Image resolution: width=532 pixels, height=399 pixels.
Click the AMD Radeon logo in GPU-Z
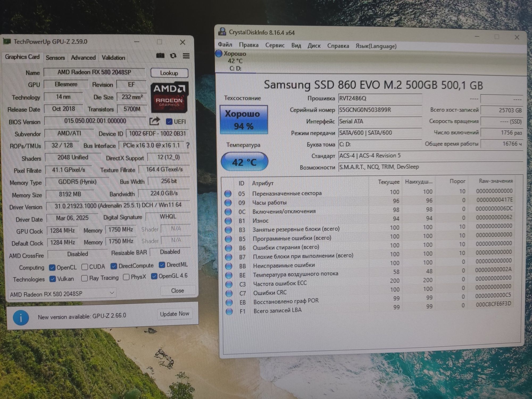(169, 97)
